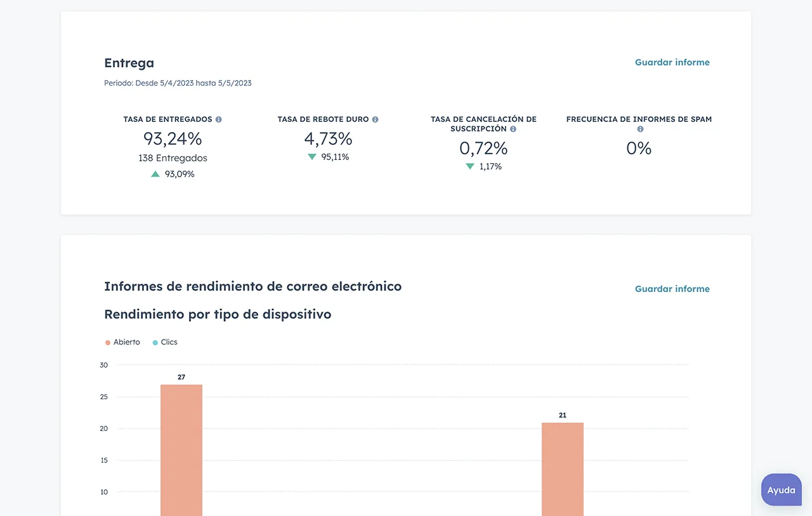Viewport: 812px width, 516px height.
Task: Select the 4,73% hard bounce value
Action: (x=328, y=138)
